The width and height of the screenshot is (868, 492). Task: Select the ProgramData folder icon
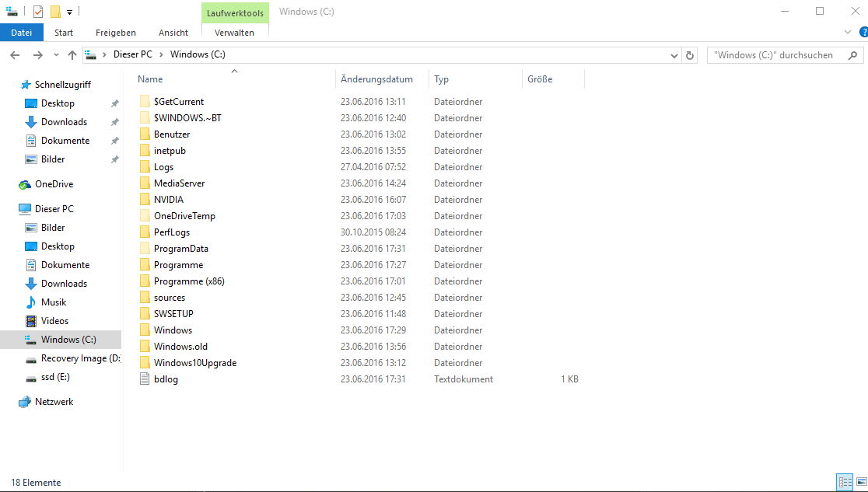tap(145, 249)
